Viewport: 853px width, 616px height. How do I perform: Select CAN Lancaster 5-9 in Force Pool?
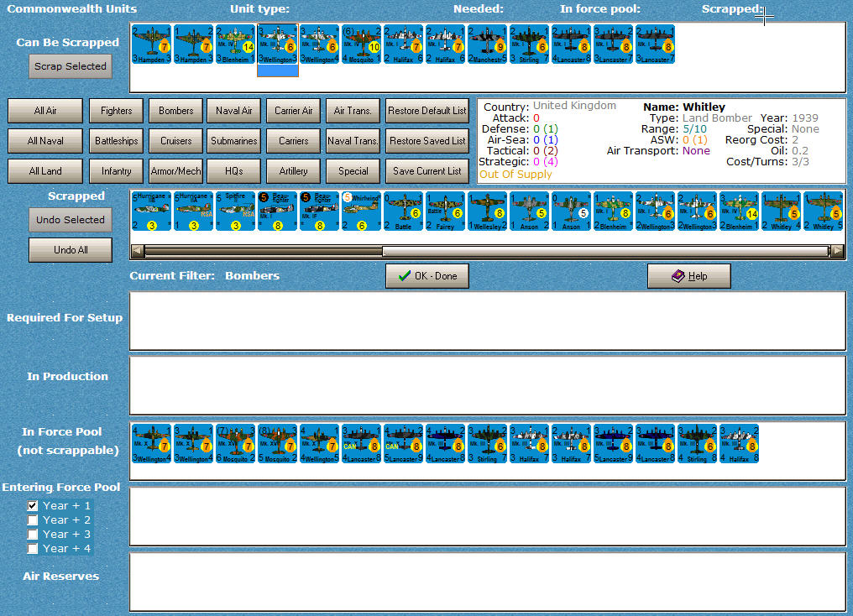403,444
